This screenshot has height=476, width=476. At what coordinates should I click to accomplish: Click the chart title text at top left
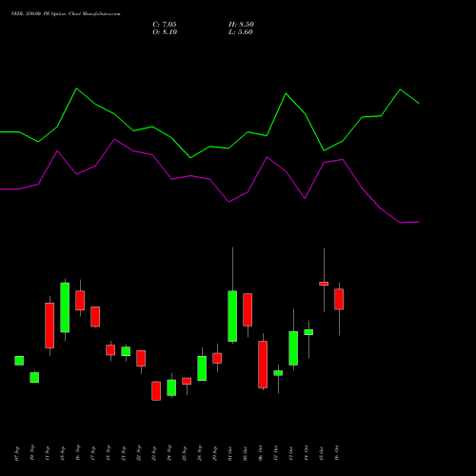coord(66,14)
